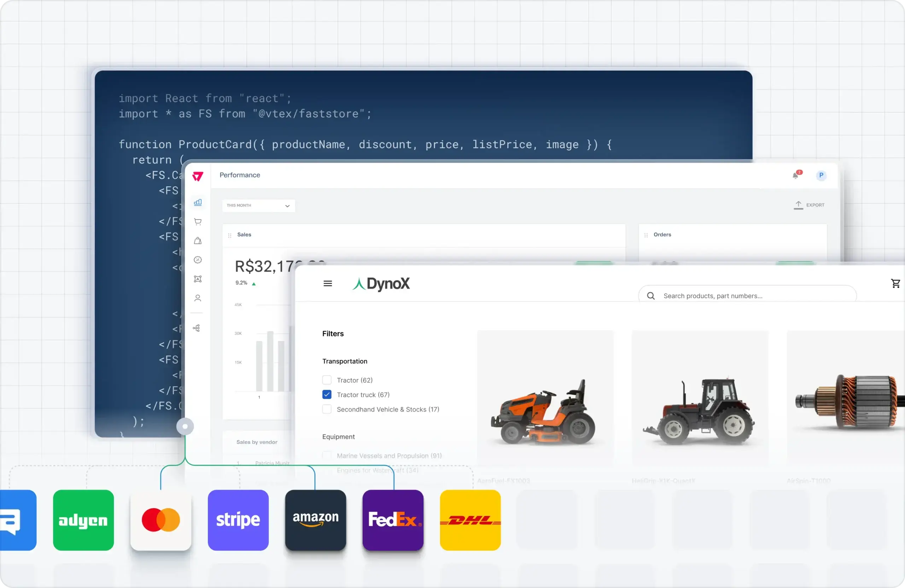905x588 pixels.
Task: Open the DynoX storefront cart icon
Action: click(x=895, y=283)
